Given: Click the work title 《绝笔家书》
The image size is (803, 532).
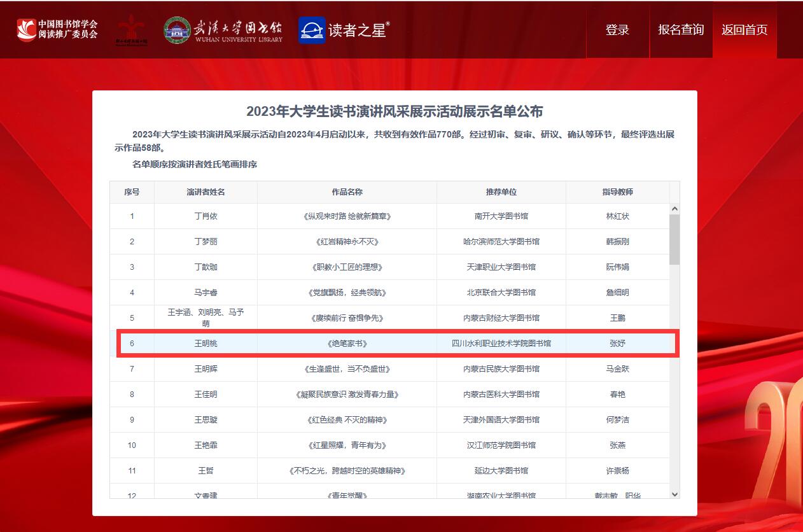Looking at the screenshot, I should [x=347, y=344].
